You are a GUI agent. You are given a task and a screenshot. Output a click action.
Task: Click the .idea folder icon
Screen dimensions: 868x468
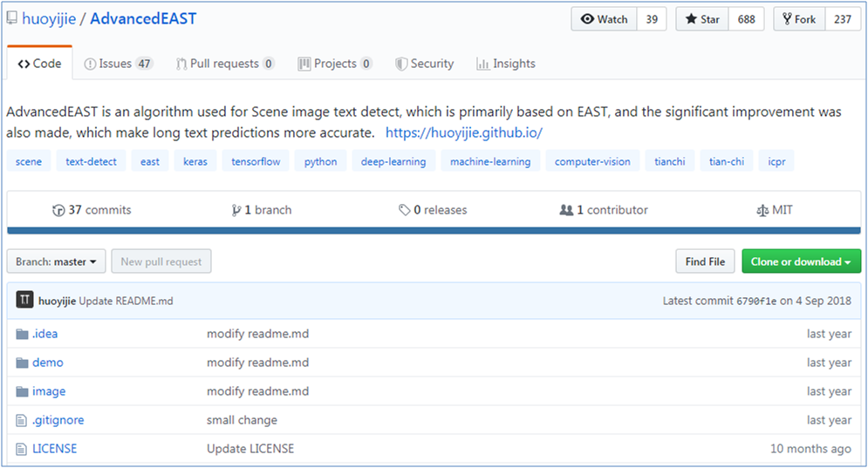[x=22, y=334]
